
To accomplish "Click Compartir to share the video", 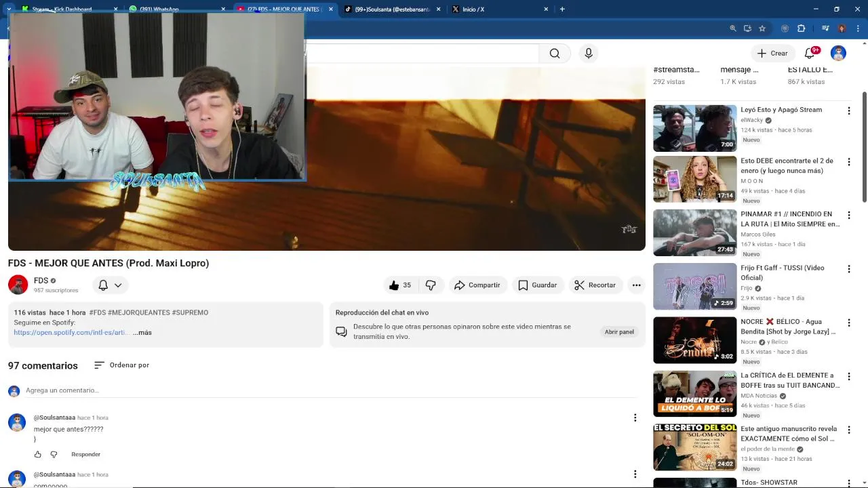I will click(477, 285).
